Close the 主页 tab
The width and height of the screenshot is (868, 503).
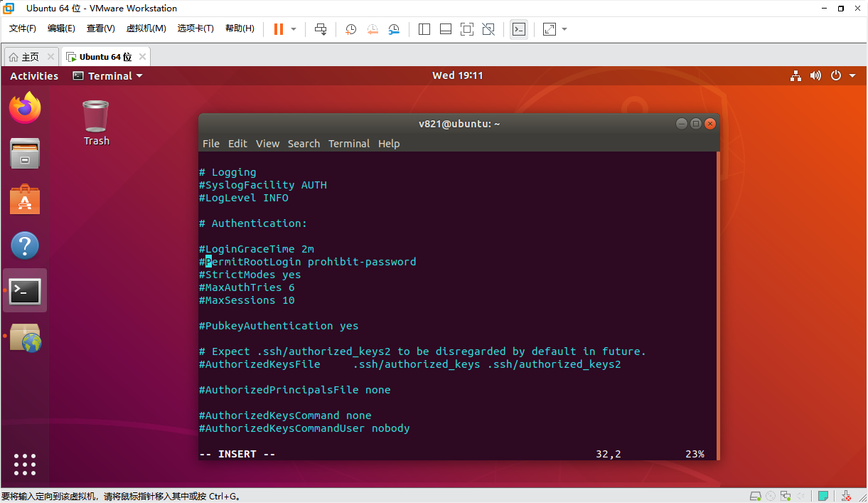click(x=50, y=57)
